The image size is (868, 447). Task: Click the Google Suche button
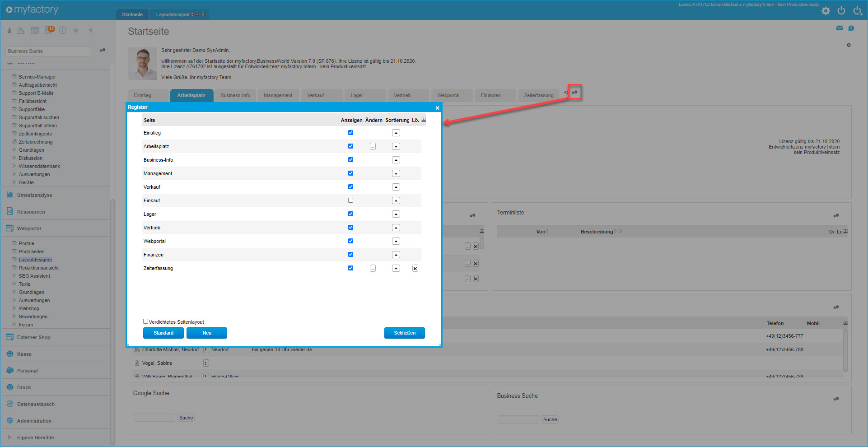(x=186, y=418)
